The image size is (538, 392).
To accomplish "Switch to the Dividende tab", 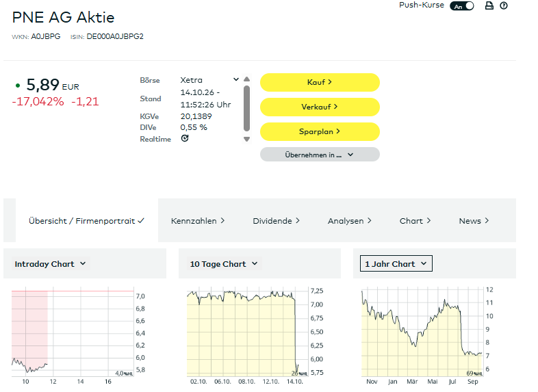I will [277, 221].
